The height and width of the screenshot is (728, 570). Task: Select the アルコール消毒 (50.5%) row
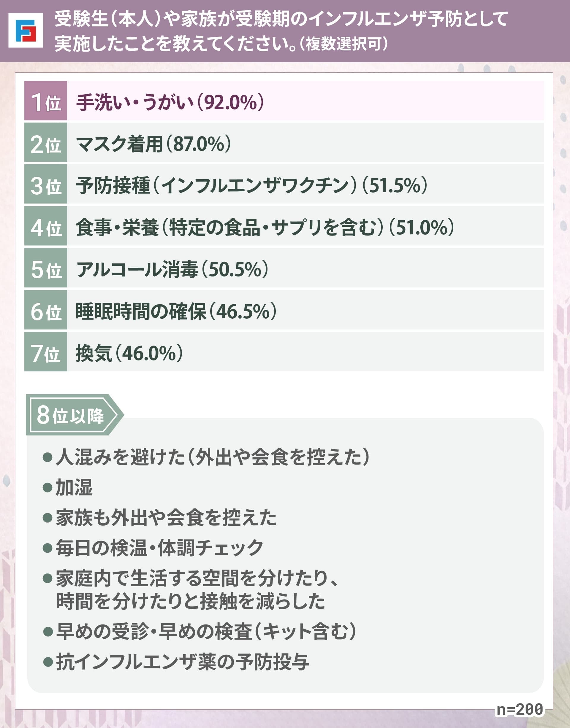point(284,268)
